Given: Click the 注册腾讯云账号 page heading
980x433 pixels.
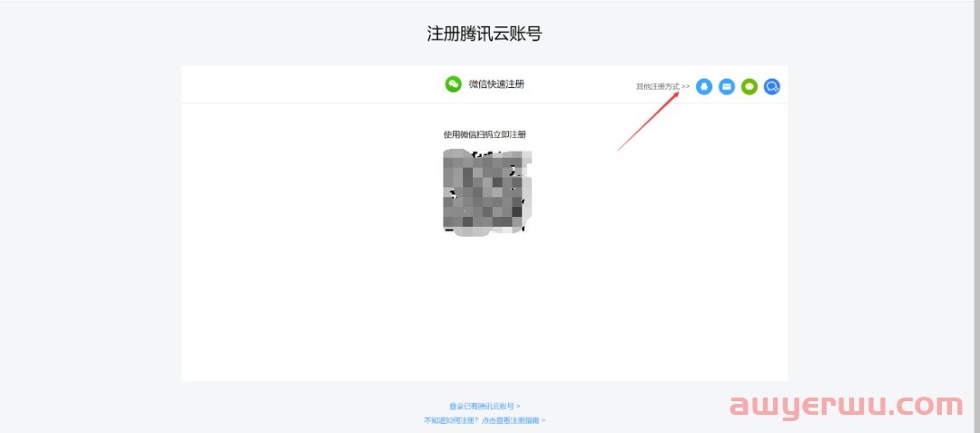Looking at the screenshot, I should (x=485, y=34).
